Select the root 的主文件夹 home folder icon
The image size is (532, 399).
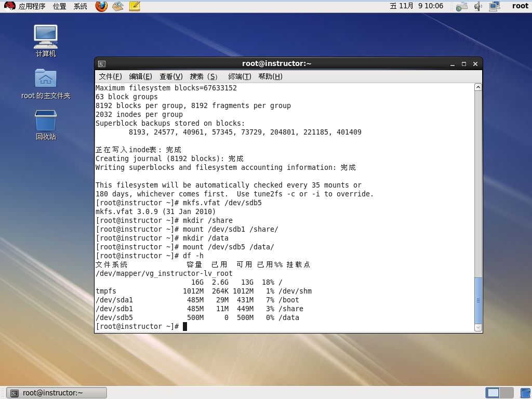click(46, 84)
